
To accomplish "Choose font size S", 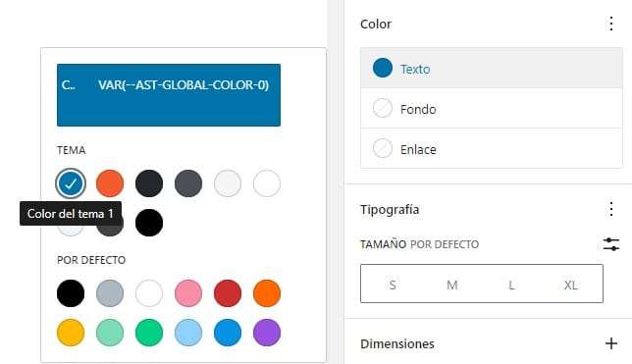I will click(393, 285).
